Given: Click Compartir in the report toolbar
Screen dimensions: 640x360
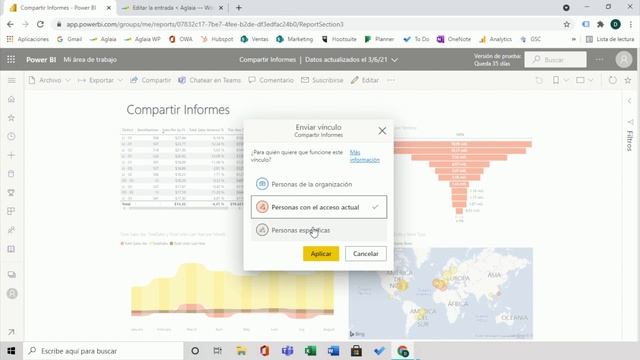Looking at the screenshot, I should tap(151, 80).
